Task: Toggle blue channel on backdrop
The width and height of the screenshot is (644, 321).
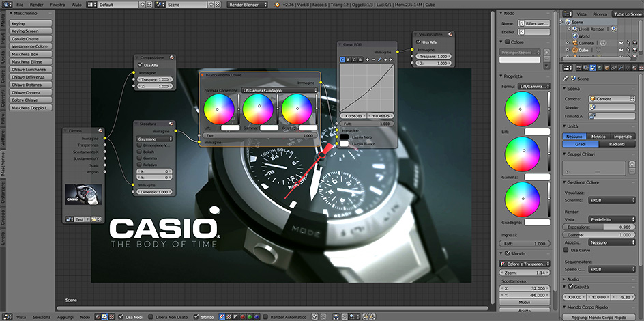Action: tap(257, 317)
